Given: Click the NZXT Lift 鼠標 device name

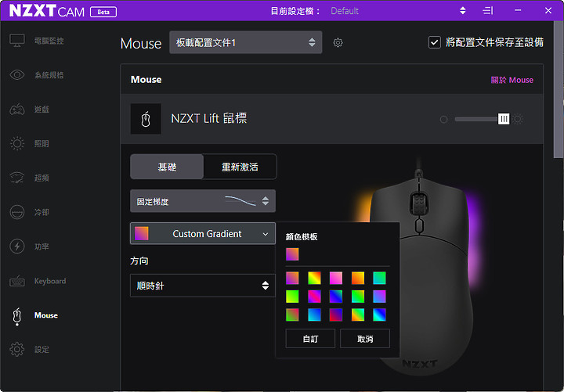Looking at the screenshot, I should point(209,118).
